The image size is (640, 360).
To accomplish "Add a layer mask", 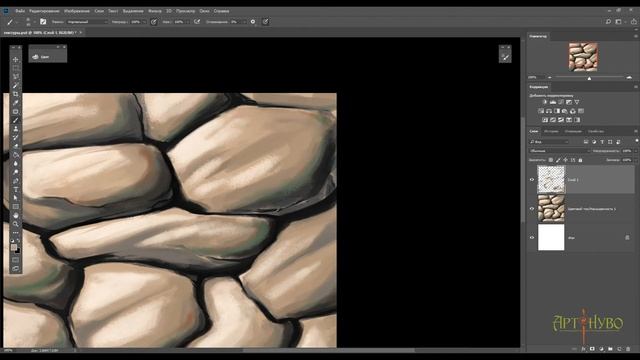I will (x=592, y=349).
